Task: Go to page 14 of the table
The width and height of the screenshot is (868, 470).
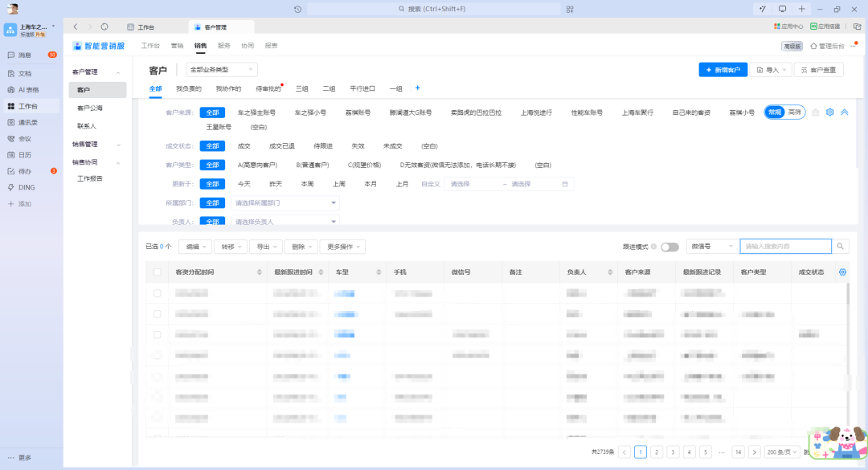Action: (x=738, y=452)
